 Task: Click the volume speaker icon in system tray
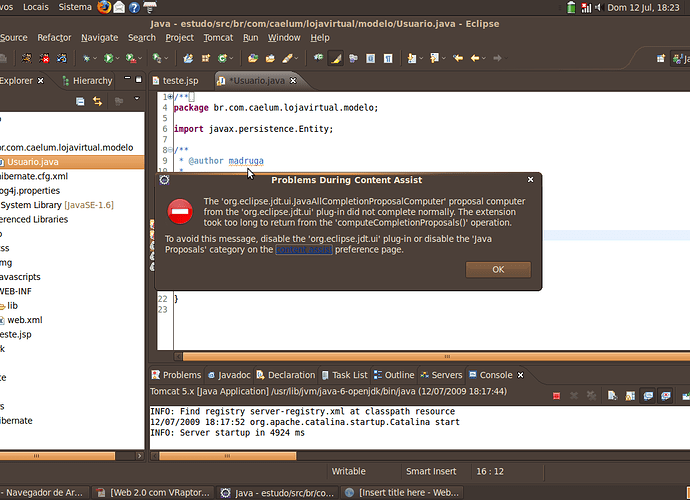pos(598,7)
